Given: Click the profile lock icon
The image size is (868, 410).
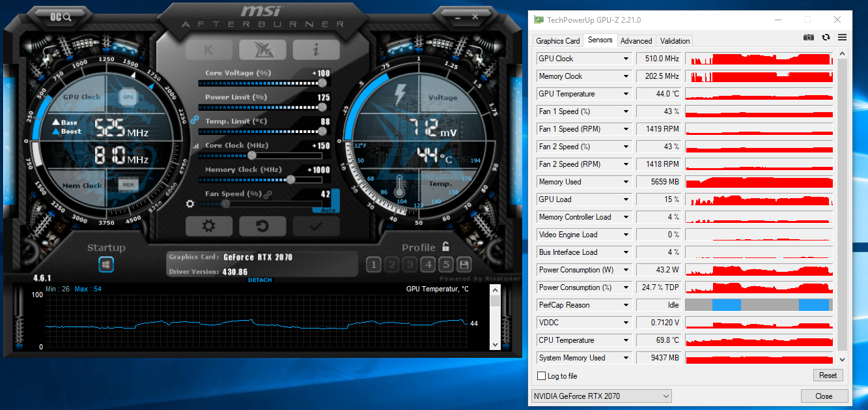Looking at the screenshot, I should click(x=446, y=247).
